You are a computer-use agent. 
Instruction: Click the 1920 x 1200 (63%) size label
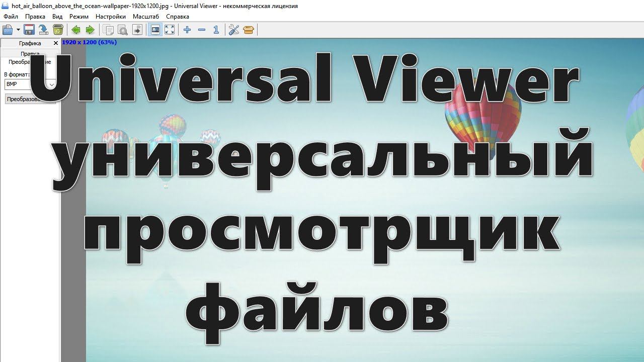[90, 42]
